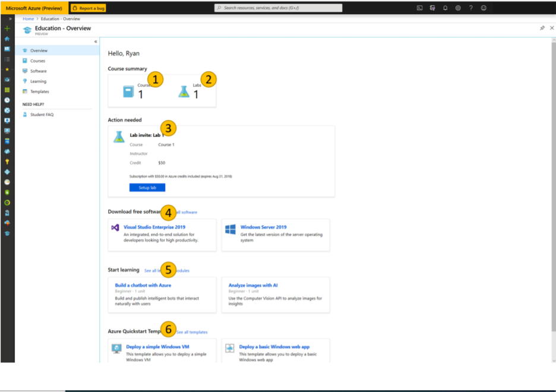Click the Labs count tile in Course summary

click(189, 91)
